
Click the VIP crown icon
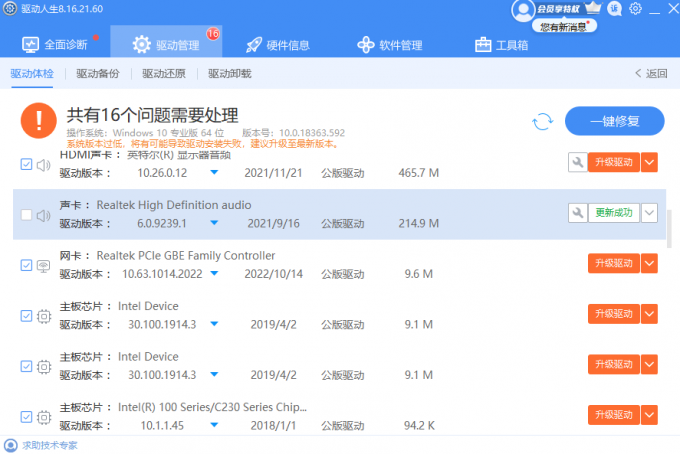tap(594, 9)
